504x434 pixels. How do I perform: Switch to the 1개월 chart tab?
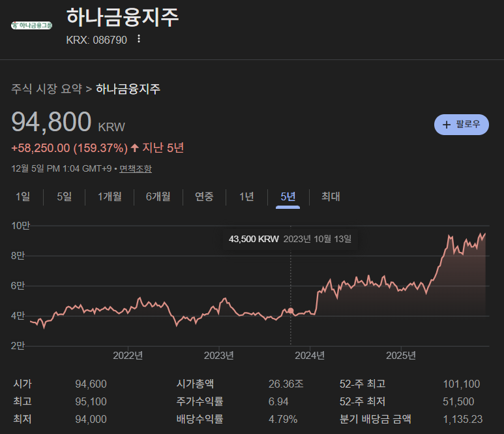pos(110,196)
